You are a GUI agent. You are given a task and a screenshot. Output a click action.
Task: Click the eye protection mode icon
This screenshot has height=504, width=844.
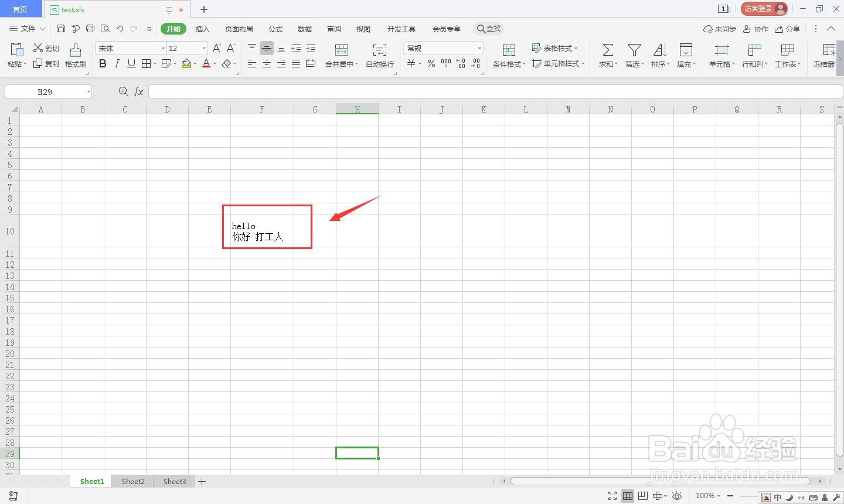(677, 496)
